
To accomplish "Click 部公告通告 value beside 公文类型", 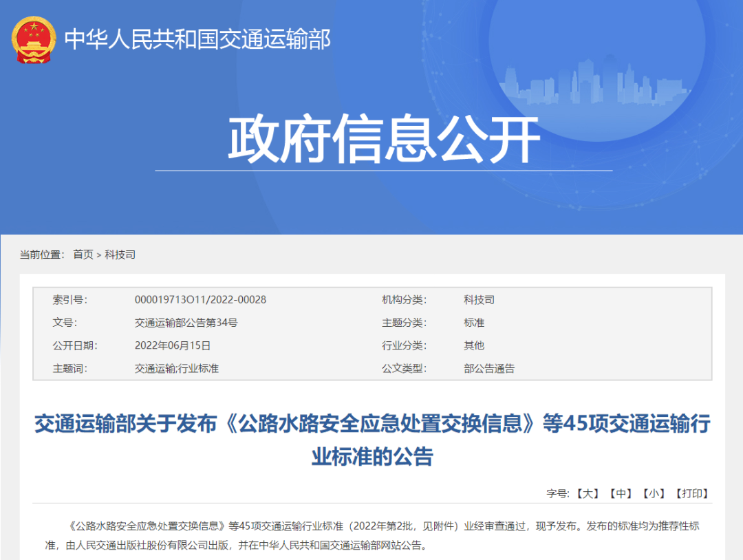I will pos(489,368).
